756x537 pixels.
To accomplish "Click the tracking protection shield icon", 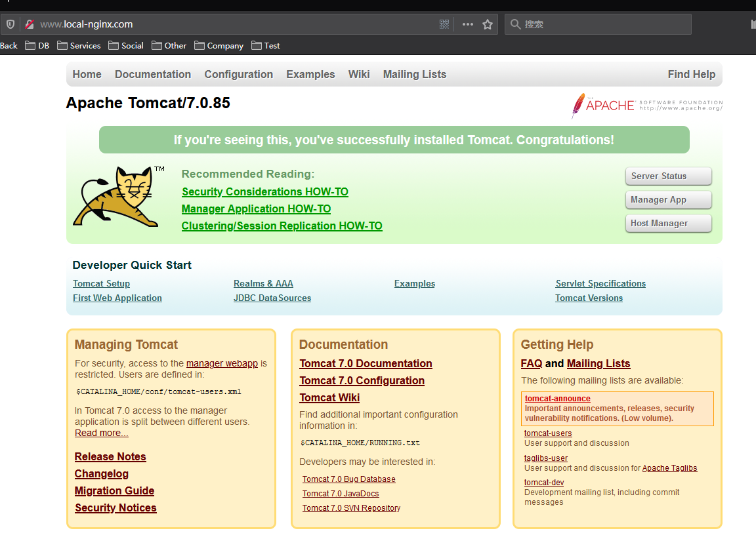I will click(10, 24).
